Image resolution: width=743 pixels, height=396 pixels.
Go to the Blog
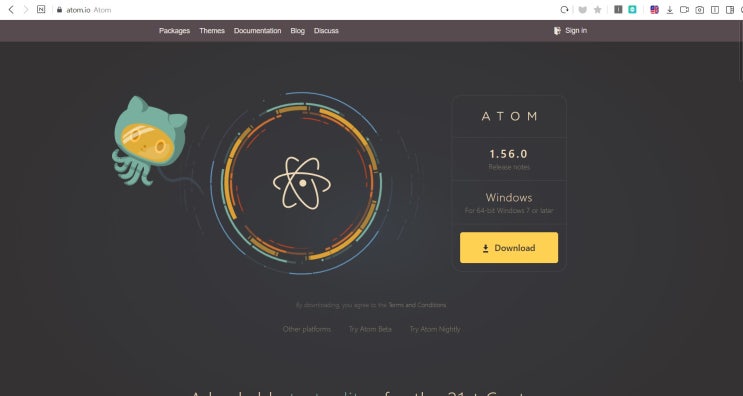(x=298, y=30)
